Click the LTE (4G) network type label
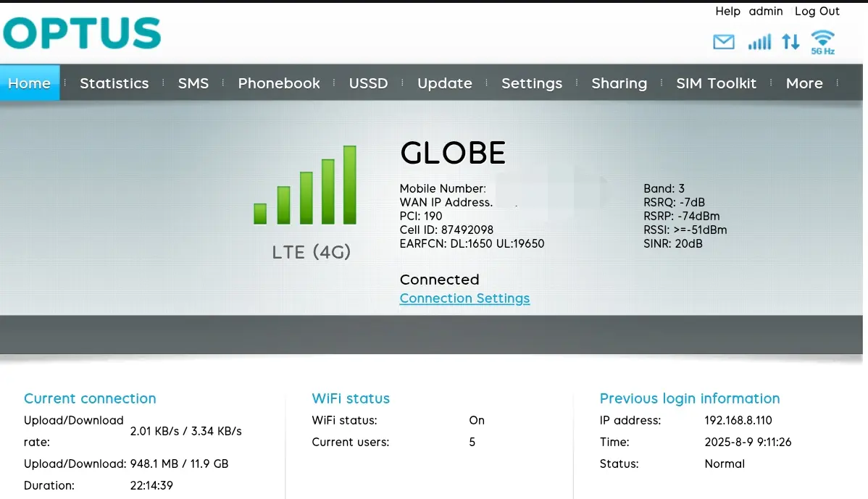The image size is (868, 499). [x=311, y=252]
